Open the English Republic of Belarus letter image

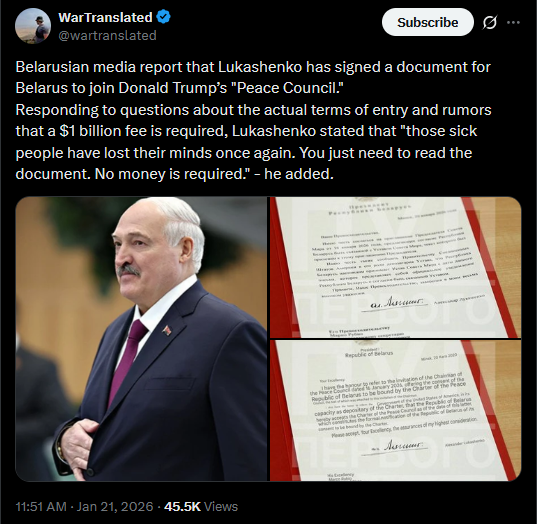(x=396, y=411)
